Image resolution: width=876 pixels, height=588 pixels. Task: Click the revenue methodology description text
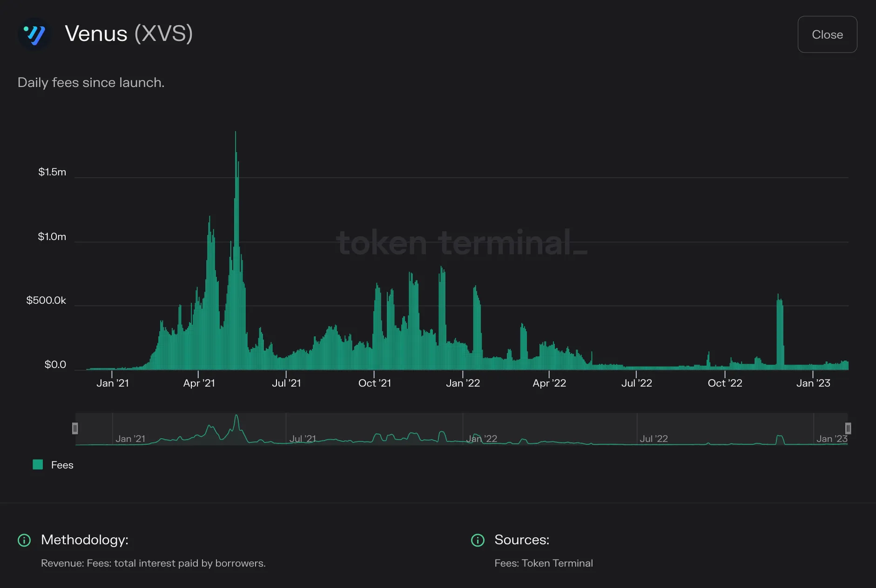coord(153,563)
